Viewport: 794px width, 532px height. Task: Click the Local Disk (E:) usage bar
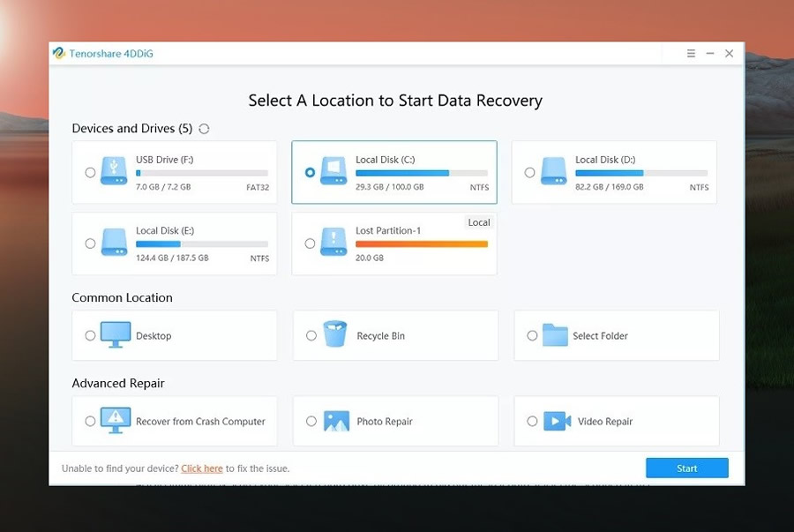click(x=201, y=244)
